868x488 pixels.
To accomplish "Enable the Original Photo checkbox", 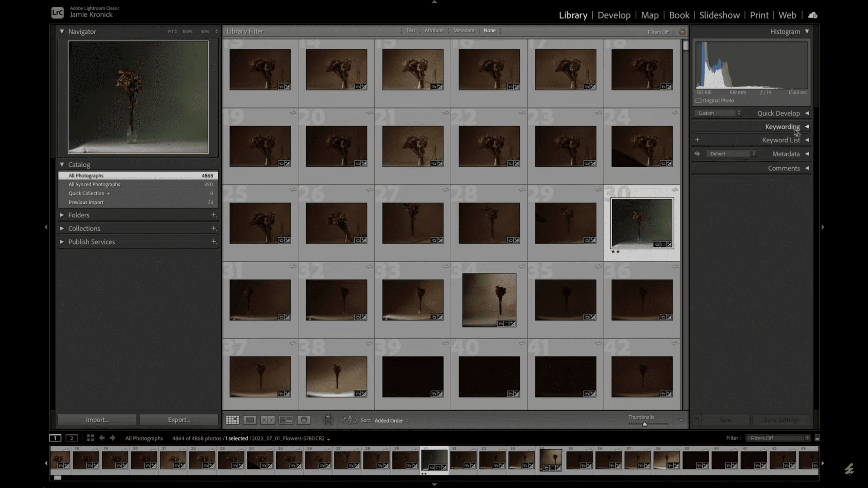I will click(698, 101).
